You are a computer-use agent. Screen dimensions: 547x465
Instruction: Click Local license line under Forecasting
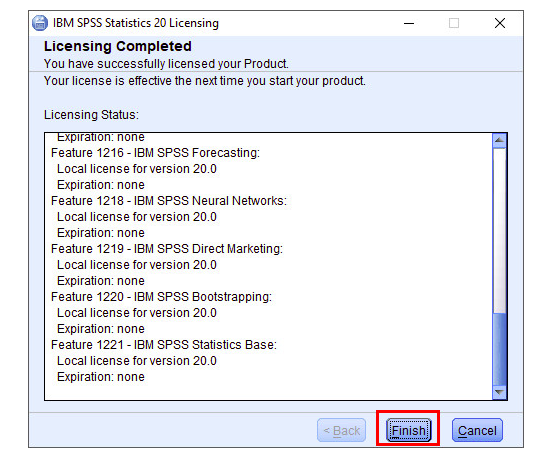coord(137,169)
